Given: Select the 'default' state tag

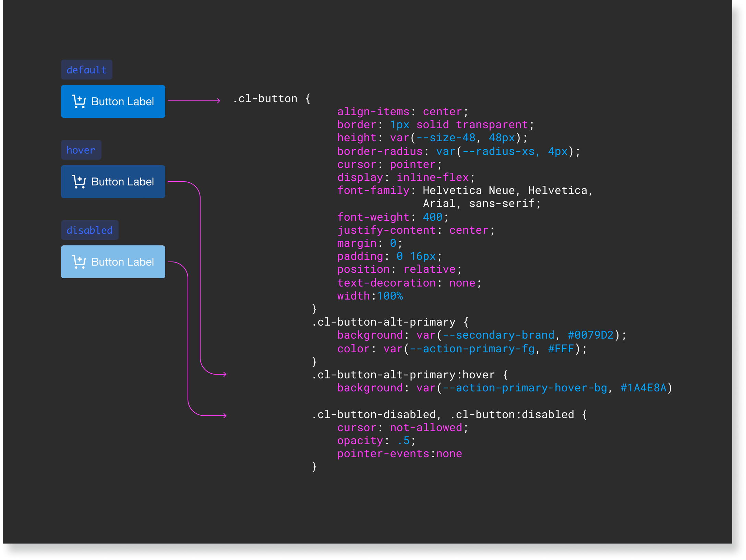Looking at the screenshot, I should click(86, 70).
